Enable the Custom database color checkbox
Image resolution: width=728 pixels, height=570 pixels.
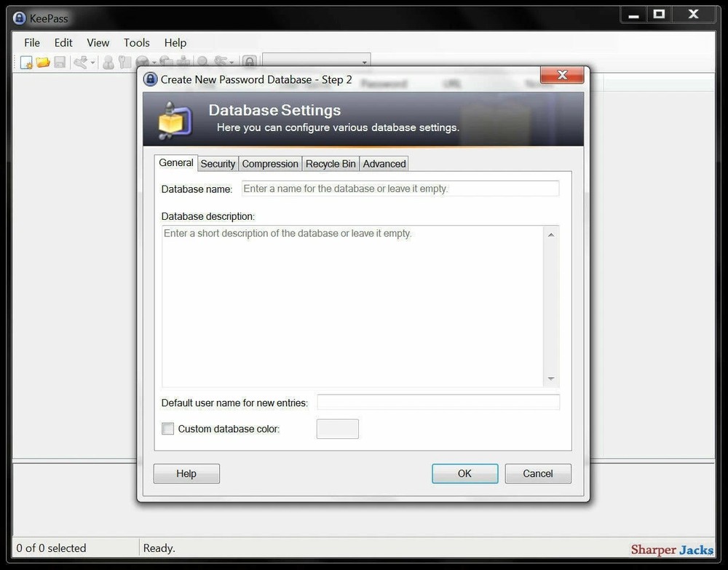pos(167,429)
